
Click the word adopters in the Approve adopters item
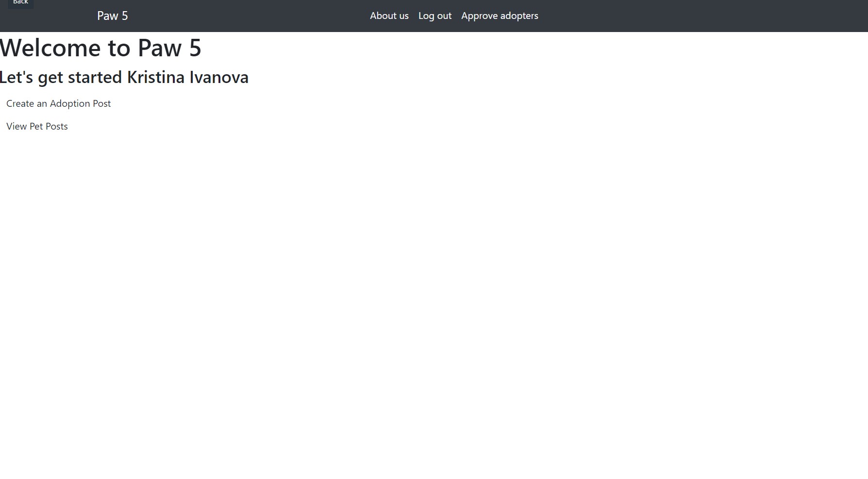pyautogui.click(x=519, y=16)
